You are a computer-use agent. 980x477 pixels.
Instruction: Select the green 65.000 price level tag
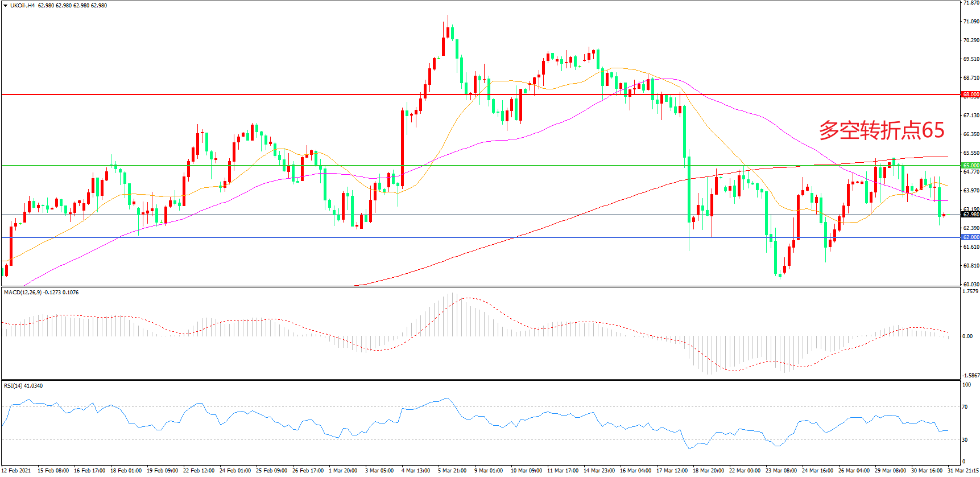(970, 166)
